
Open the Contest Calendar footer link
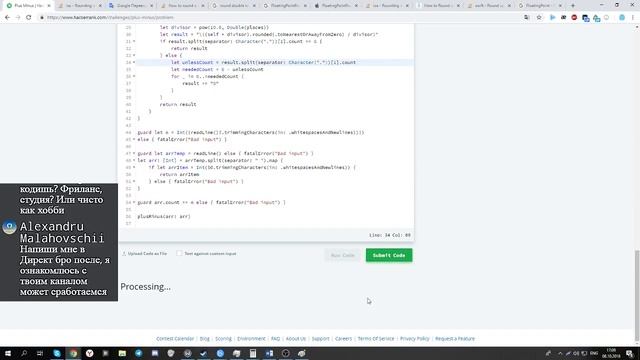pyautogui.click(x=175, y=338)
